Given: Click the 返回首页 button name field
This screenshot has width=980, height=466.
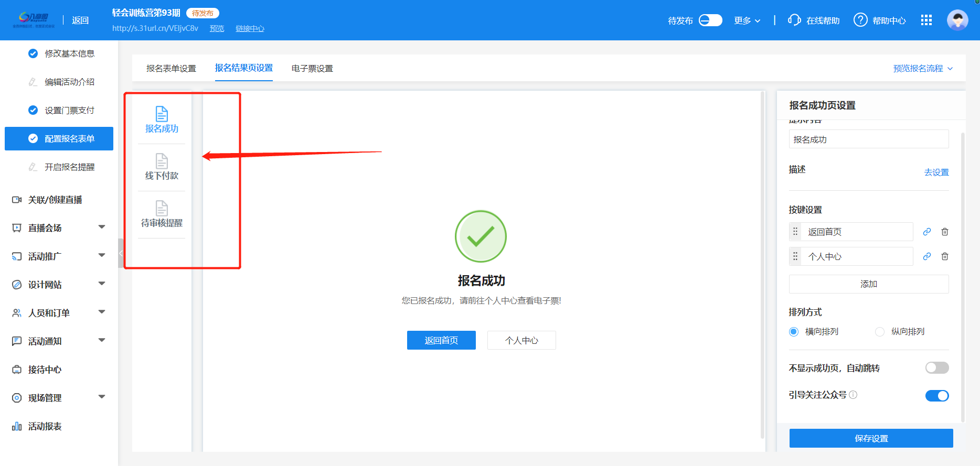Looking at the screenshot, I should pyautogui.click(x=857, y=232).
